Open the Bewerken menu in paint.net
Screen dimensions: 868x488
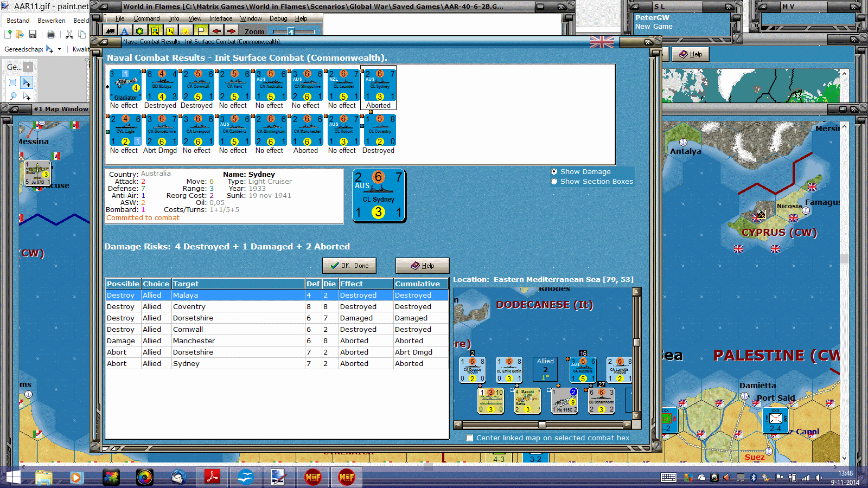coord(52,21)
